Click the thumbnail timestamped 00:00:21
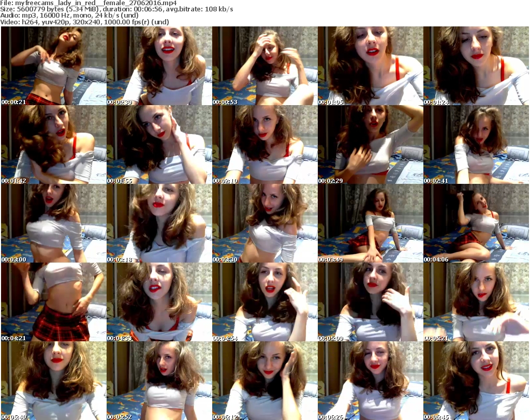This screenshot has height=420, width=530. pos(54,66)
